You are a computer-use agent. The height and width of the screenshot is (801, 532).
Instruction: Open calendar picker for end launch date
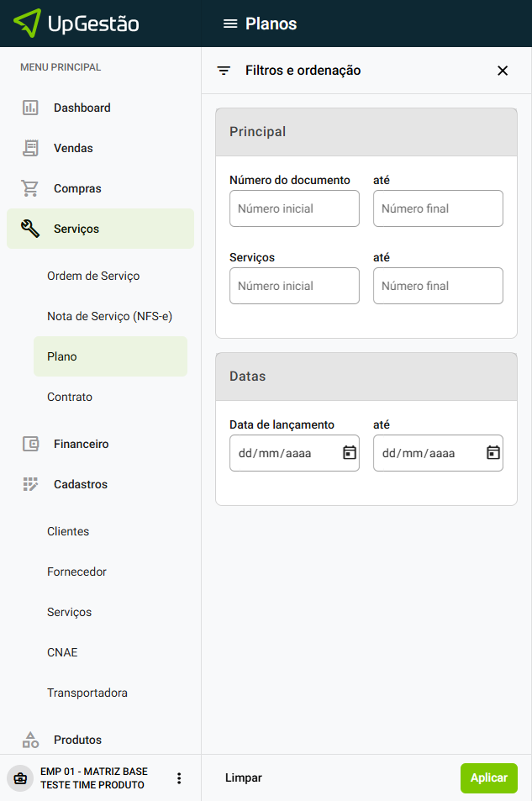coord(493,453)
